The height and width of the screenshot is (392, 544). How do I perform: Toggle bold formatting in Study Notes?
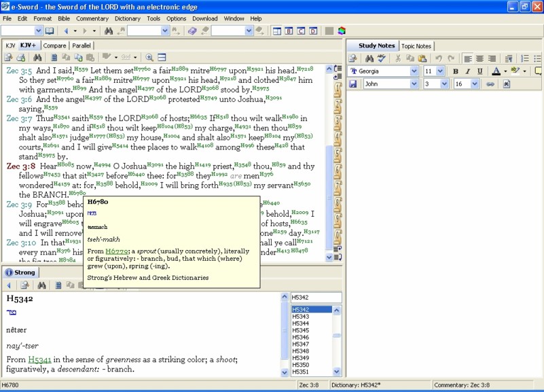[x=456, y=71]
